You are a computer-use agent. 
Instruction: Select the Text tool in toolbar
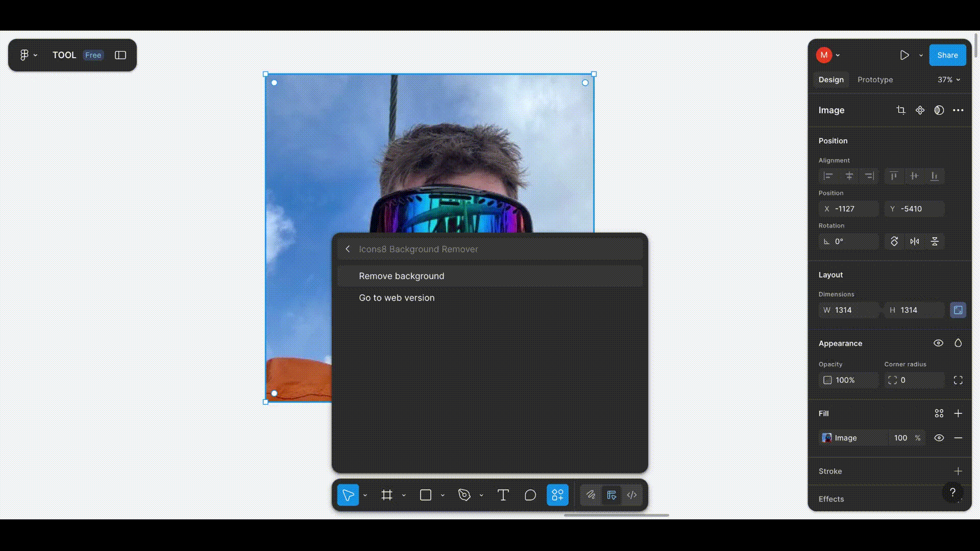tap(503, 495)
